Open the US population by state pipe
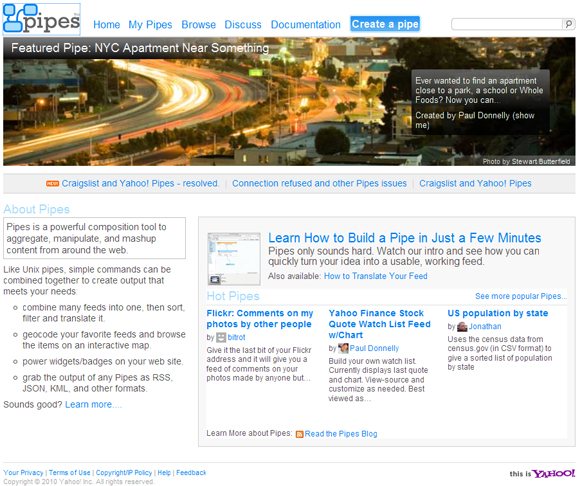 pos(498,313)
